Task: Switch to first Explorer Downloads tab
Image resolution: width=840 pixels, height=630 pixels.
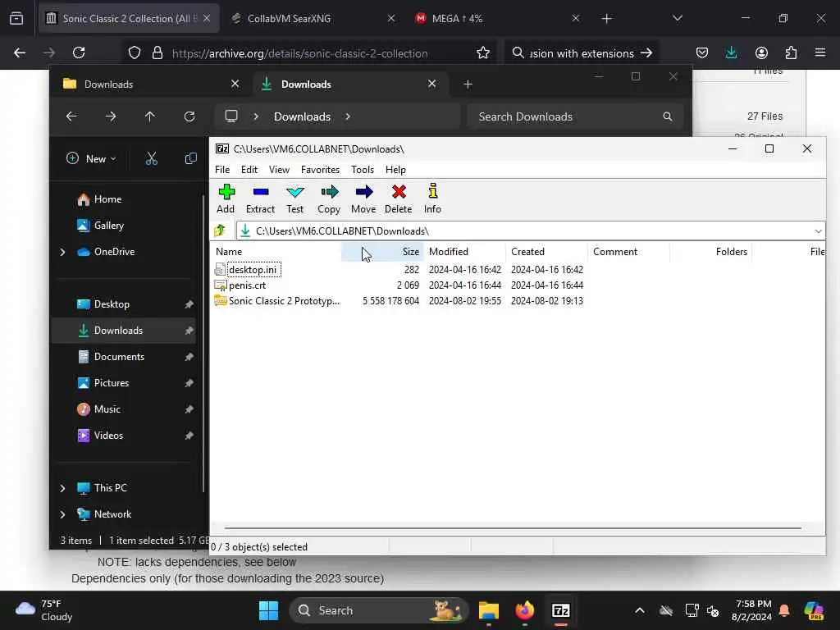Action: coord(151,84)
